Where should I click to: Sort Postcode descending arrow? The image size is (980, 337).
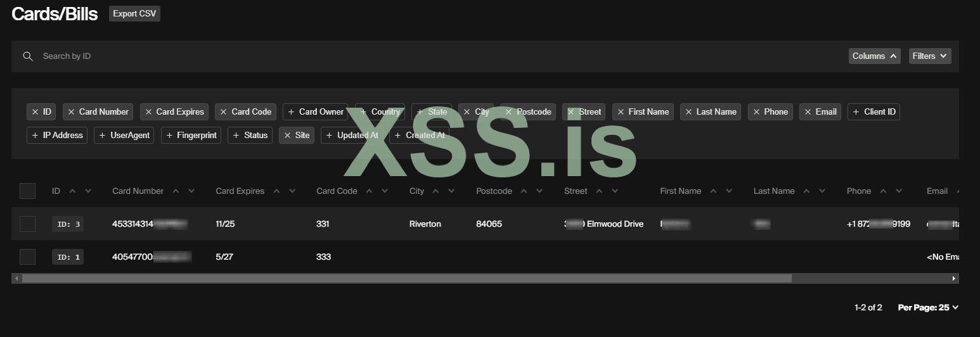539,191
